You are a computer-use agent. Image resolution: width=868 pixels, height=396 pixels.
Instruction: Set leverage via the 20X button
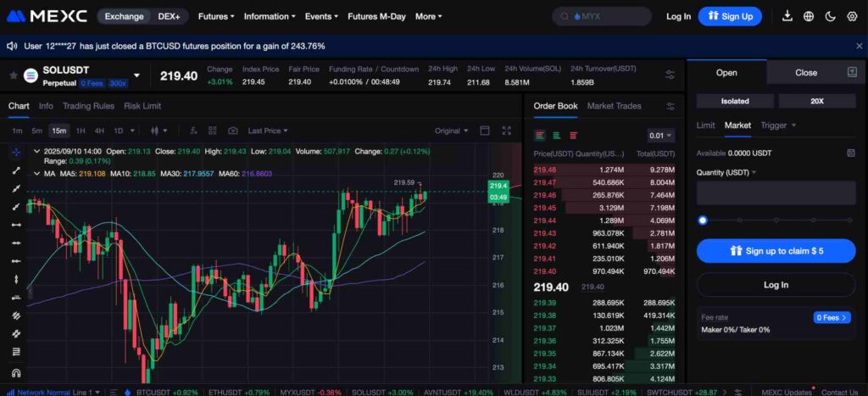pyautogui.click(x=816, y=101)
